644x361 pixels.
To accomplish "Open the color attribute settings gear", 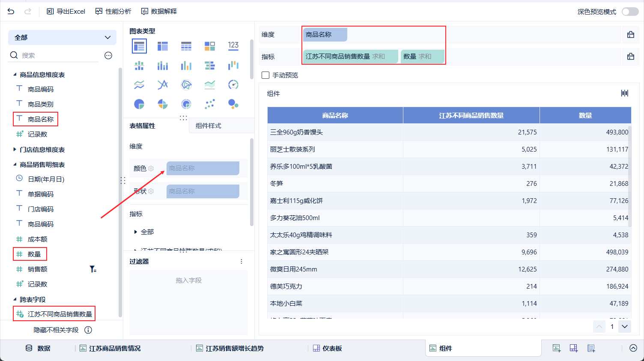I will pos(151,168).
